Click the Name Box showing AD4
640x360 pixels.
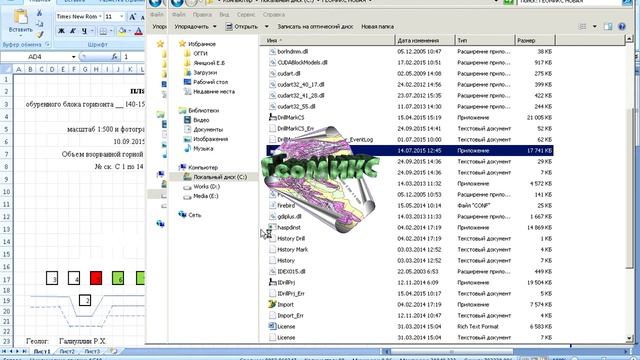click(x=35, y=57)
